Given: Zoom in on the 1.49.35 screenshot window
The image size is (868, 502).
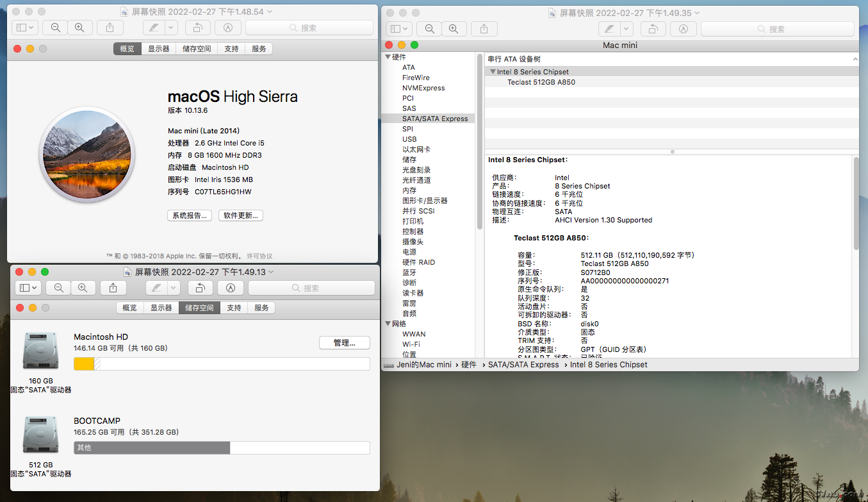Looking at the screenshot, I should 454,29.
